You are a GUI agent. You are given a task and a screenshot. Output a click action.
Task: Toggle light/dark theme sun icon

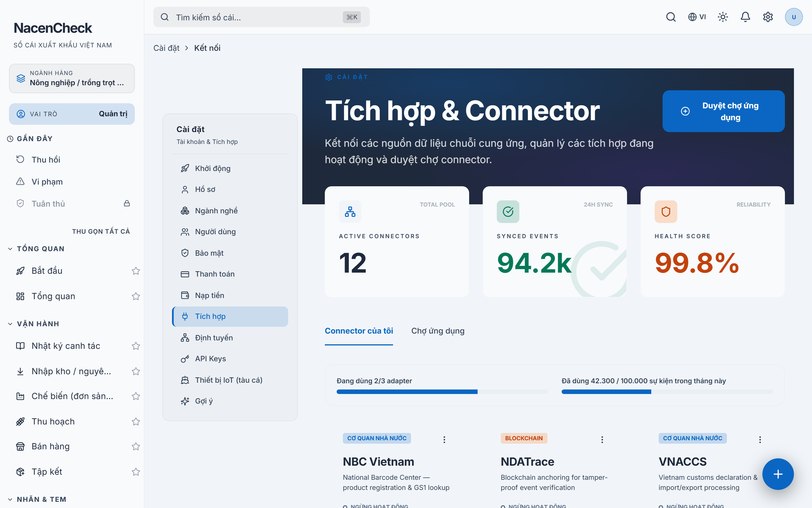(x=723, y=17)
